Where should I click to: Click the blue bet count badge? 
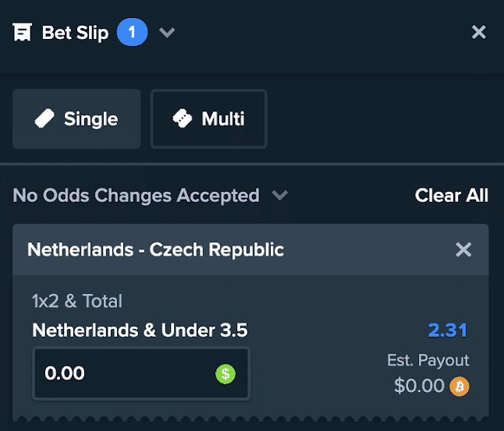[x=132, y=32]
